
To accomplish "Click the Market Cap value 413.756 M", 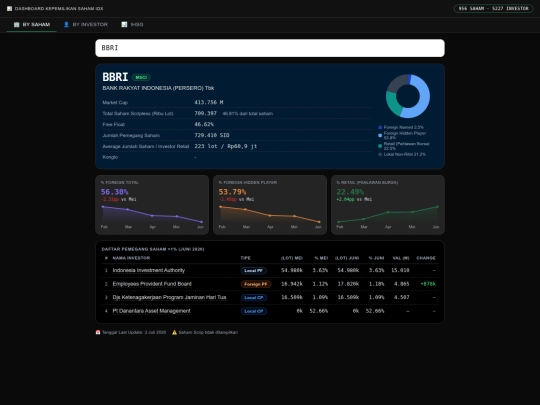I will [209, 102].
